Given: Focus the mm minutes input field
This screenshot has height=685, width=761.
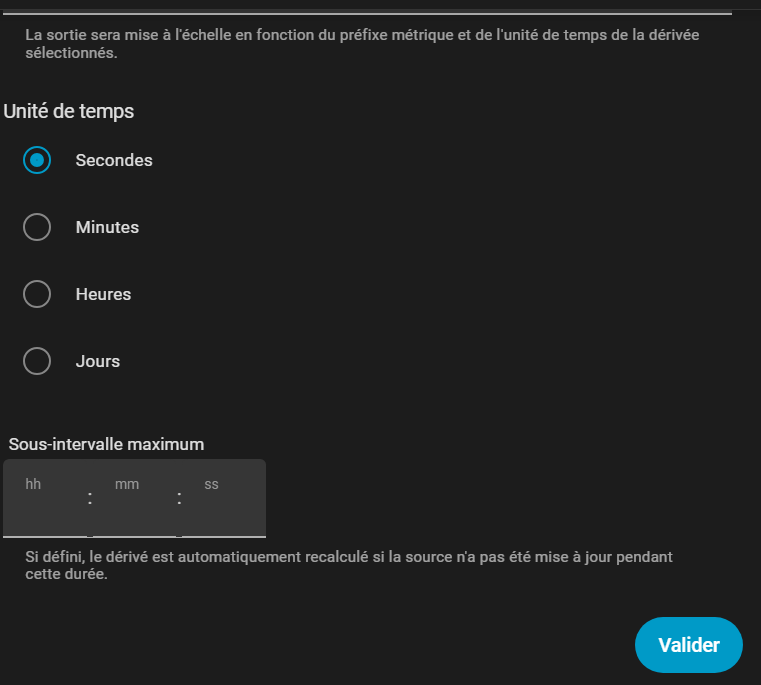Looking at the screenshot, I should coord(134,498).
